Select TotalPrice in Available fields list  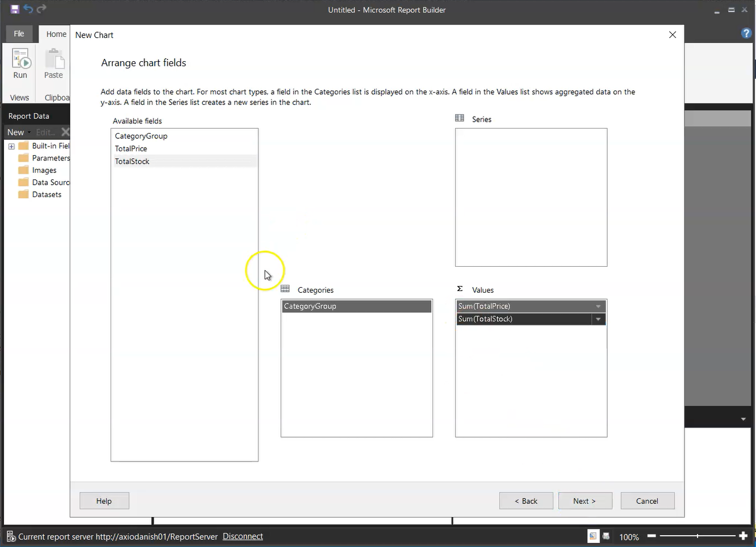point(131,149)
